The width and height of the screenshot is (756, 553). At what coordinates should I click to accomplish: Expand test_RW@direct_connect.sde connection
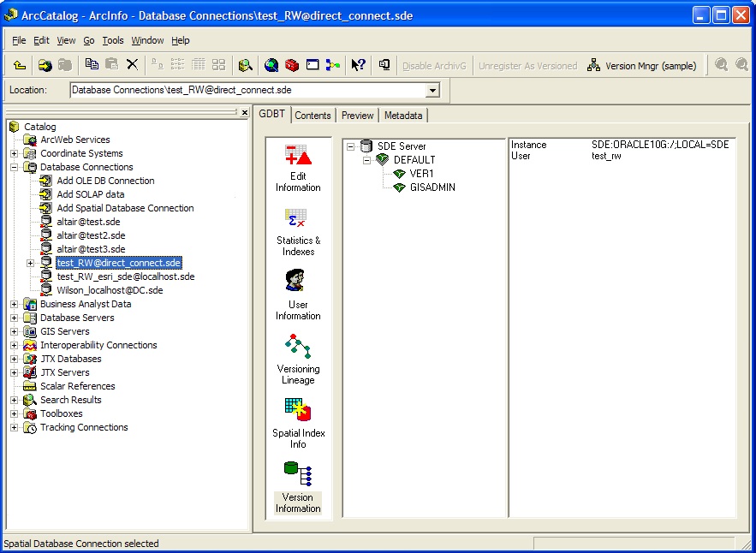[x=30, y=264]
